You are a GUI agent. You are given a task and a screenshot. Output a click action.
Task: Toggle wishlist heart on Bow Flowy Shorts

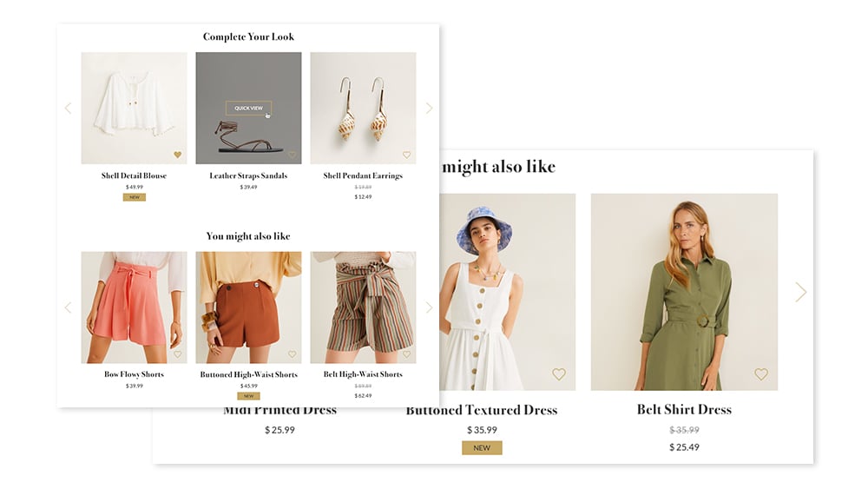pyautogui.click(x=177, y=354)
